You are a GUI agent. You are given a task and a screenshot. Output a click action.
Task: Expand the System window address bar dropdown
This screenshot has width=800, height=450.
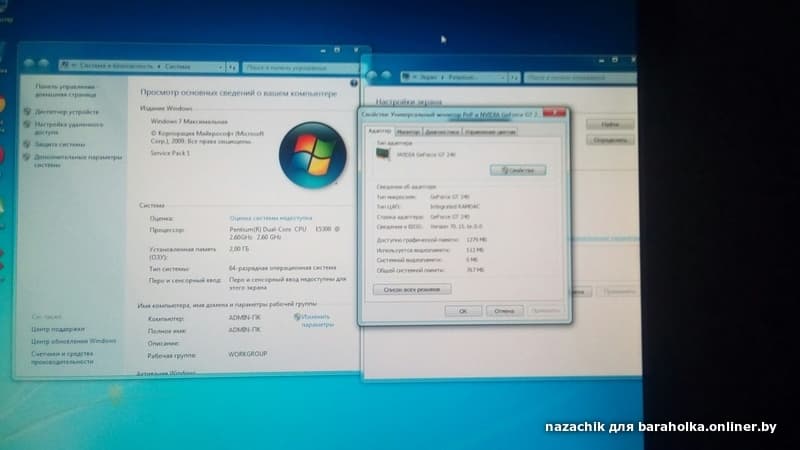coord(221,67)
